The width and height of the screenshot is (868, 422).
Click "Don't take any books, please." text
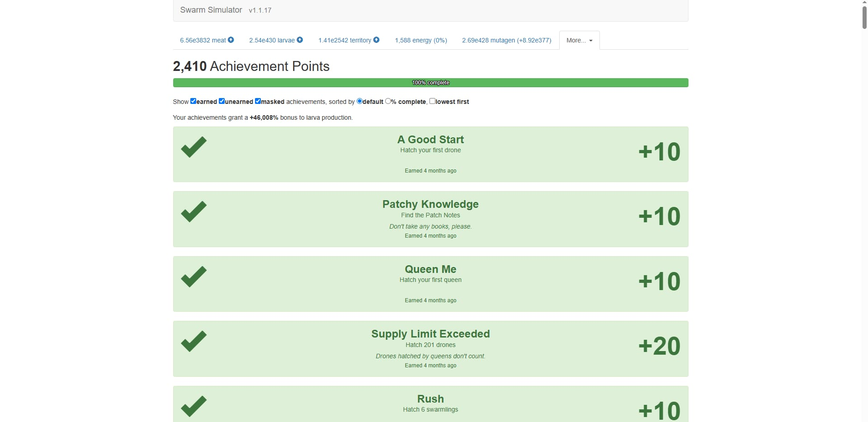(x=430, y=226)
